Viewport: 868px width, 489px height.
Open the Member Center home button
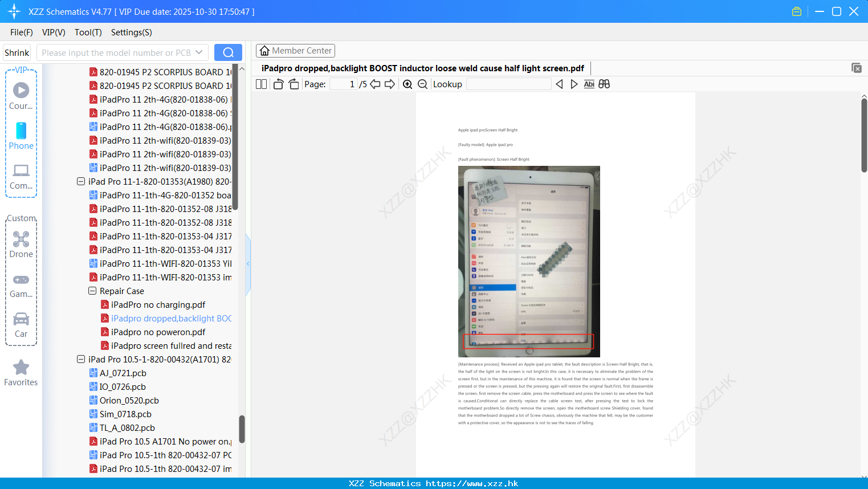[x=295, y=51]
